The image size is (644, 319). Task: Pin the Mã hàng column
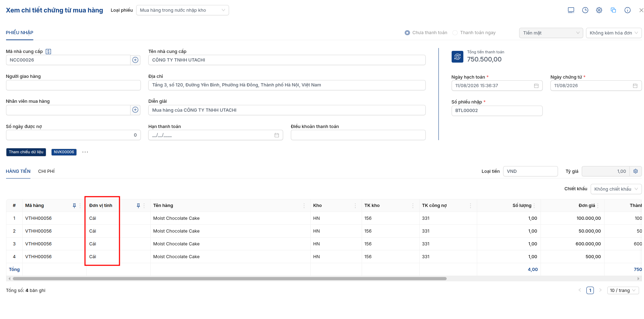(74, 206)
